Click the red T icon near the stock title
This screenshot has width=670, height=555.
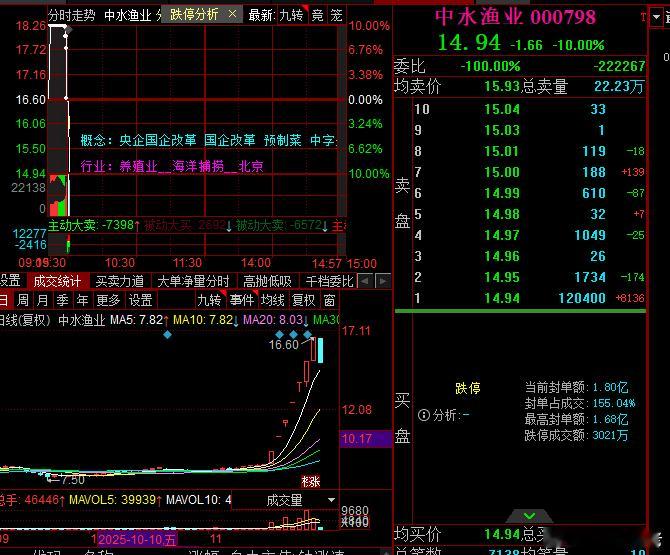[643, 17]
